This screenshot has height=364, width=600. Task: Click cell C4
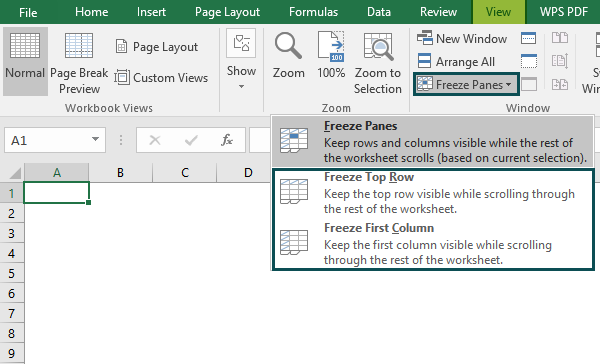tap(185, 253)
